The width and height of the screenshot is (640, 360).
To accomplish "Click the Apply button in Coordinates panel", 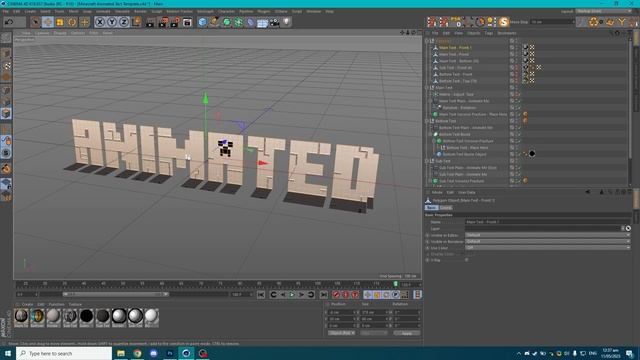I will tap(407, 333).
